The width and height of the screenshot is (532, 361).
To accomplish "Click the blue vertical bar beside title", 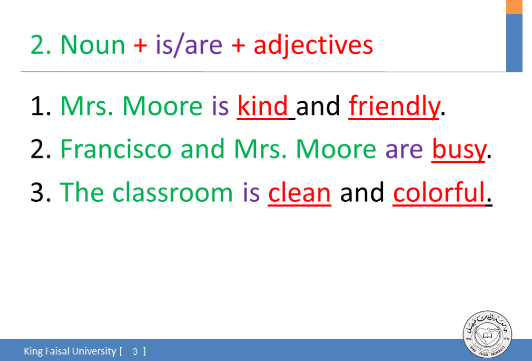I will tap(514, 43).
